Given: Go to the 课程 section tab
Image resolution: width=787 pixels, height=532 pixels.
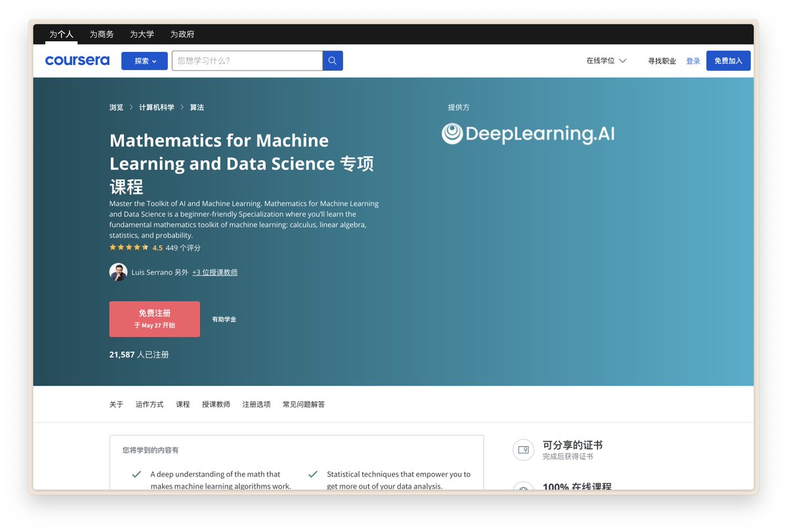Looking at the screenshot, I should pyautogui.click(x=183, y=405).
